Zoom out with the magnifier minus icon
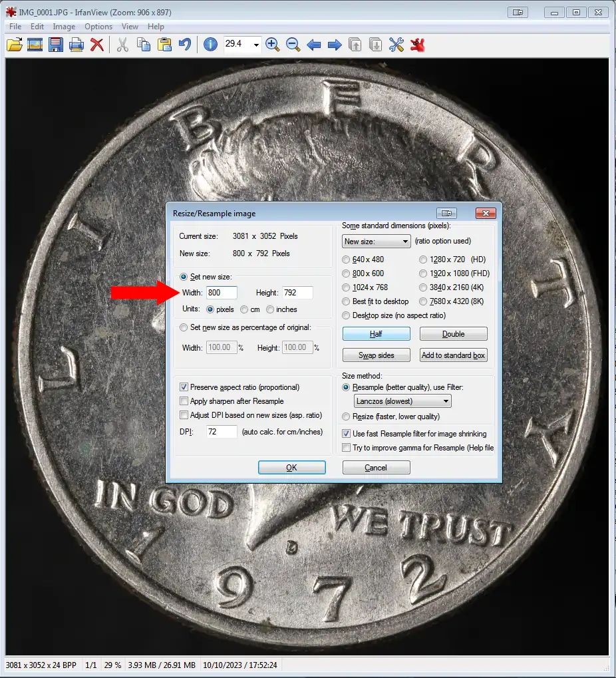This screenshot has height=678, width=616. pos(293,45)
